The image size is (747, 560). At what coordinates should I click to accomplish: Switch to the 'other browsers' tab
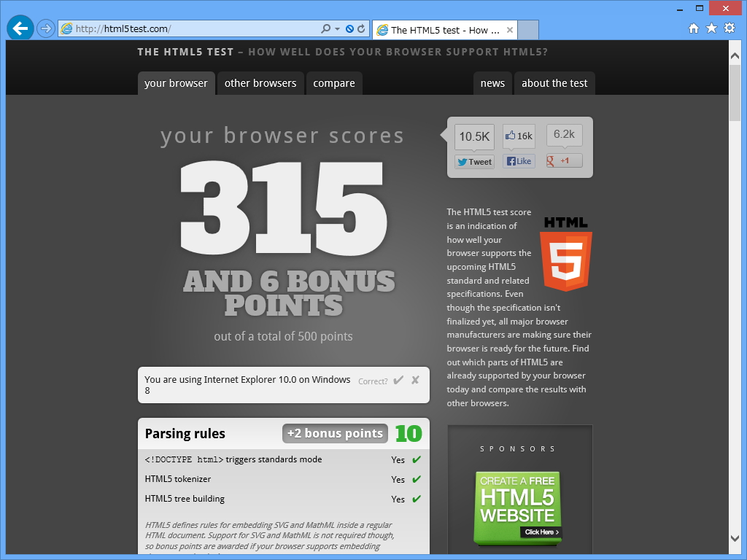pos(260,83)
